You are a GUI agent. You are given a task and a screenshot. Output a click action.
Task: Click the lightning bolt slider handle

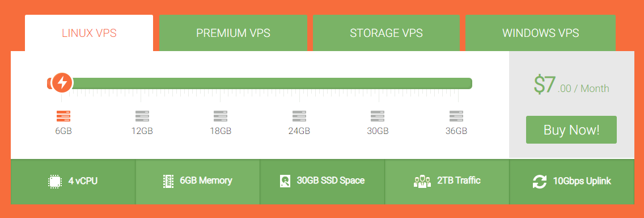[62, 83]
